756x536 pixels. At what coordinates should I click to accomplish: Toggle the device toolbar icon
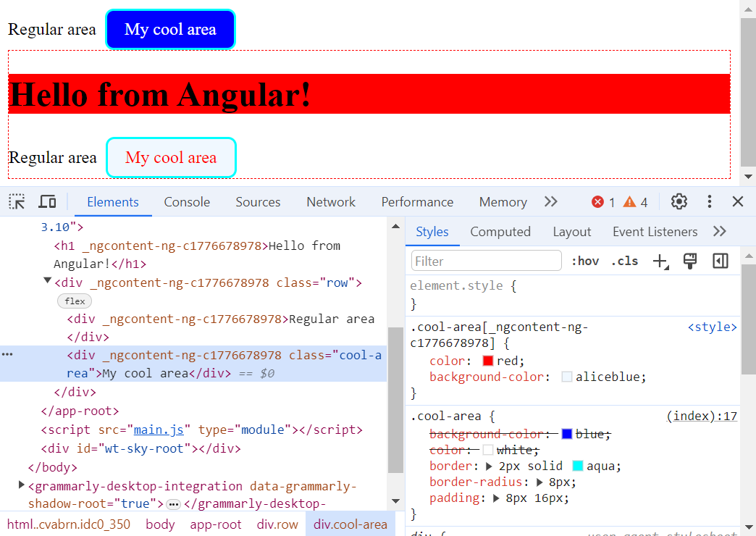(x=47, y=201)
